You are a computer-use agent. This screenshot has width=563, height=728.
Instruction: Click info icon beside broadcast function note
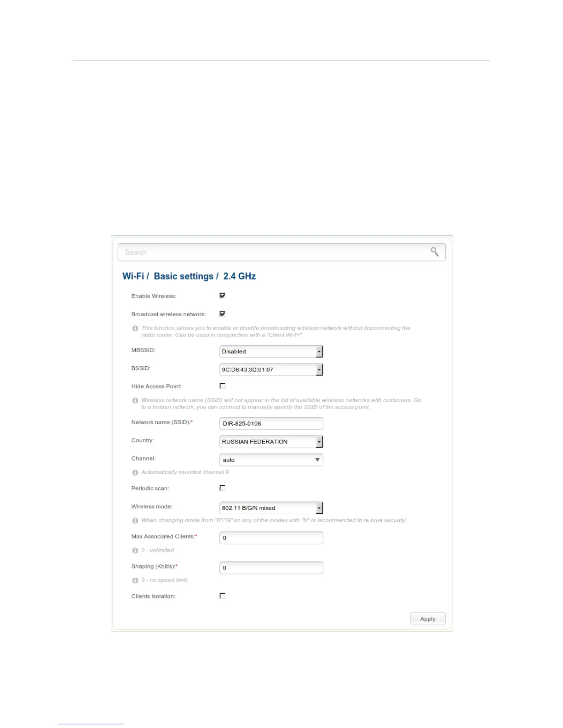(135, 328)
